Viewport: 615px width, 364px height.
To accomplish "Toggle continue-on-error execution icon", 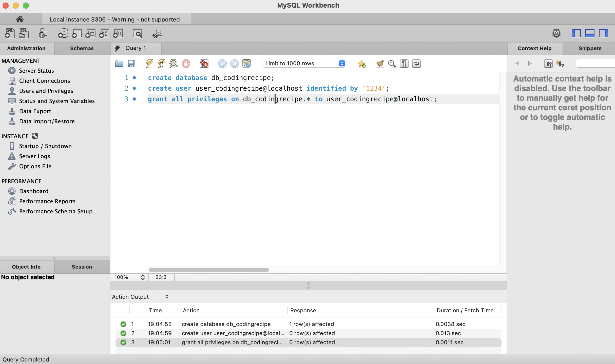I will tap(204, 63).
